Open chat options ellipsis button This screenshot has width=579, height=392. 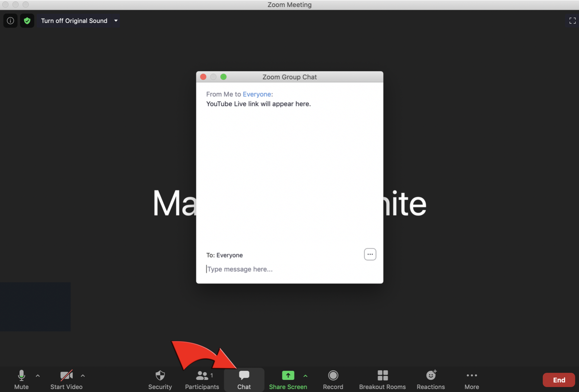click(370, 254)
